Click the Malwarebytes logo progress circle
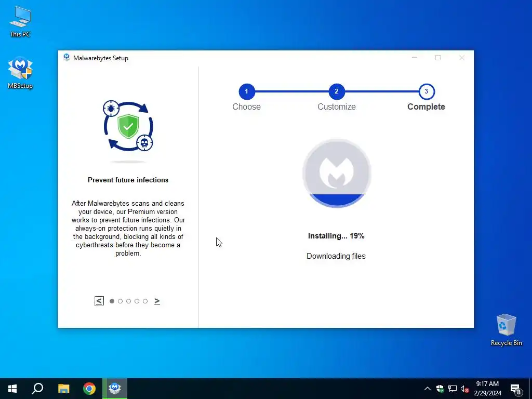532x399 pixels. (x=337, y=173)
